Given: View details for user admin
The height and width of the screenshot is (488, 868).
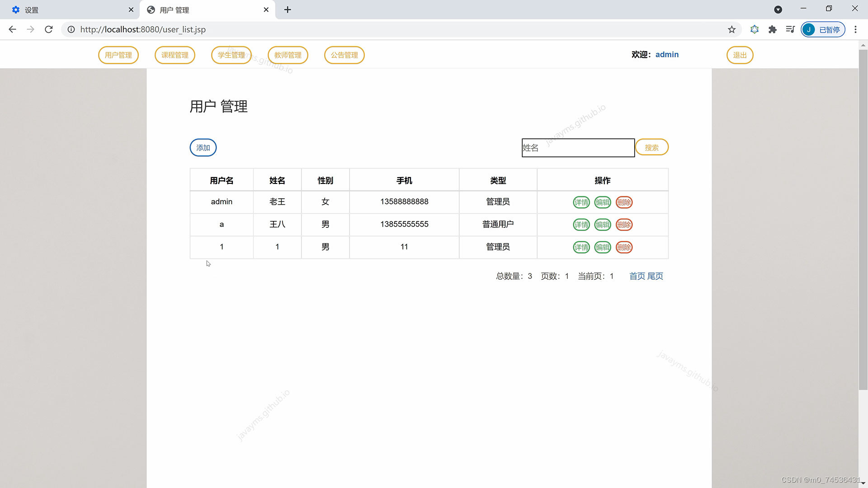Looking at the screenshot, I should (581, 202).
